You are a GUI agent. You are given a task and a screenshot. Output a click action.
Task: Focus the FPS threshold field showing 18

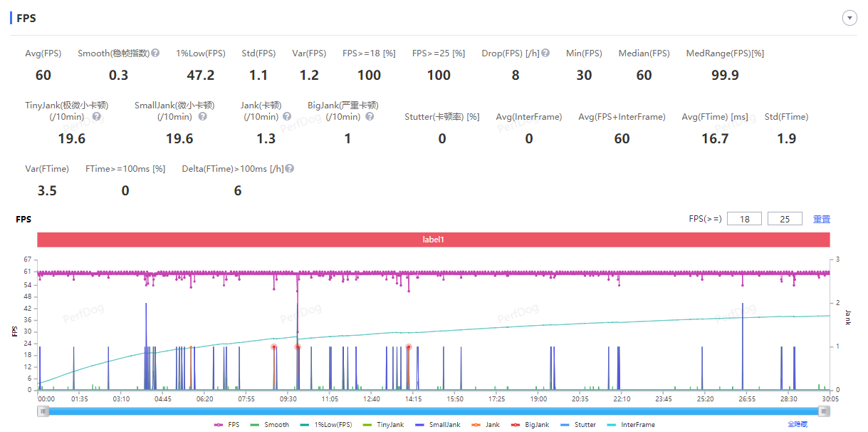tap(744, 219)
